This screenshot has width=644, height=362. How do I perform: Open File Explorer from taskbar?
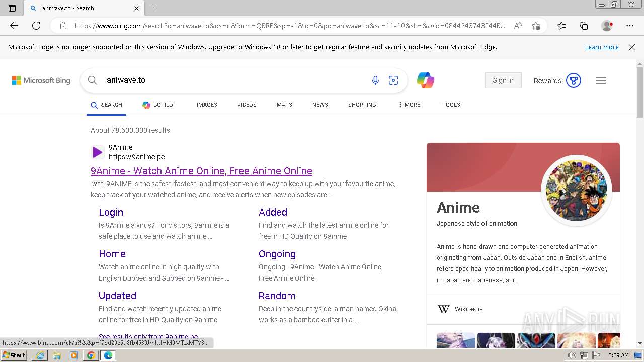coord(57,355)
